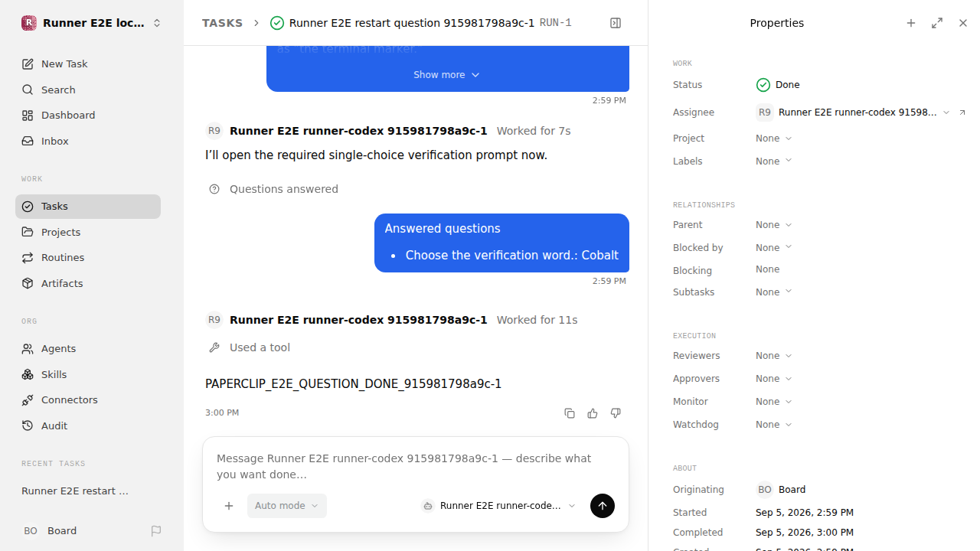Click the Originating Board value

pyautogui.click(x=781, y=490)
